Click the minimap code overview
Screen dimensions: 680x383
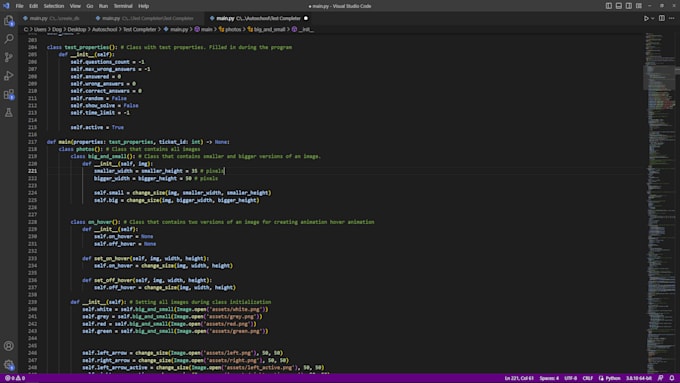point(659,204)
